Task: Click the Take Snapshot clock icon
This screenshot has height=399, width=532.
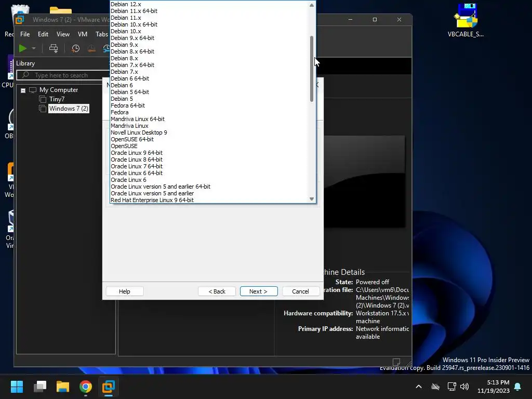Action: [75, 48]
